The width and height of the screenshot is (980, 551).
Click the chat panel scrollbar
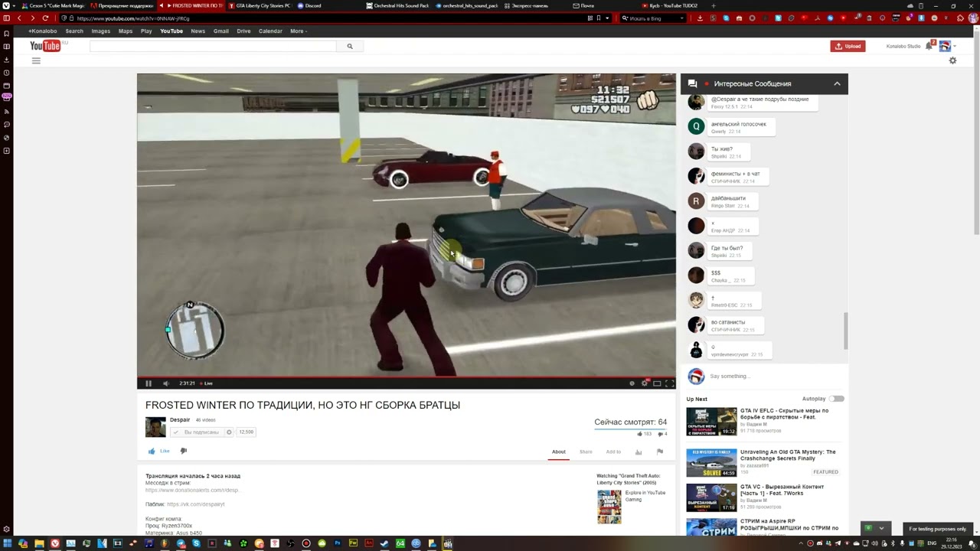pyautogui.click(x=846, y=330)
